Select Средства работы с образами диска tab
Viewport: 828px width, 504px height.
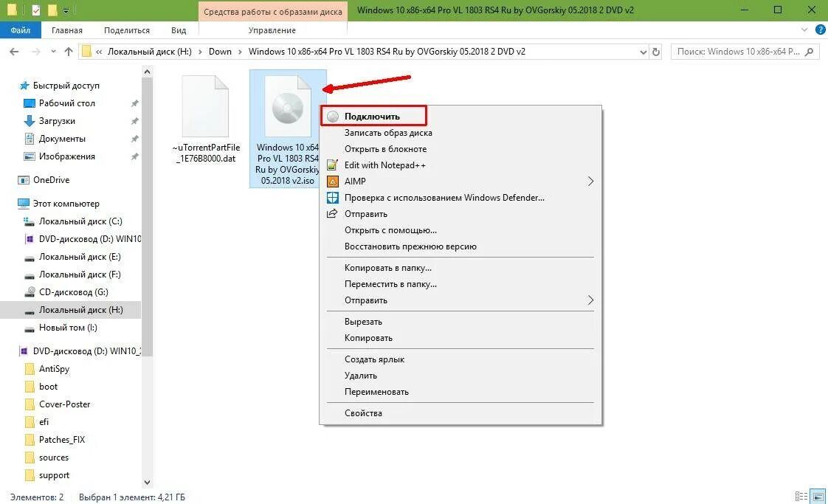[273, 11]
